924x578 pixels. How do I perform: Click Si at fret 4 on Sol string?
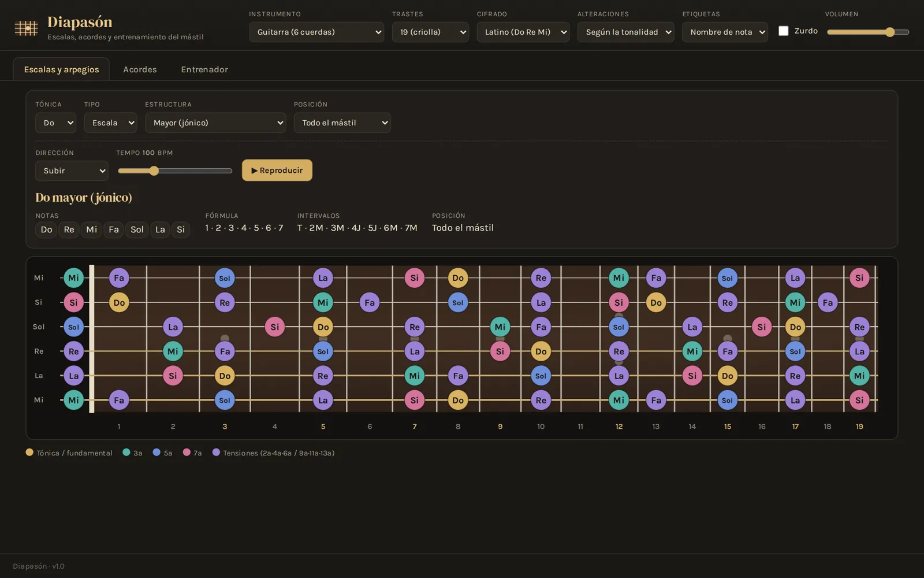(x=275, y=327)
